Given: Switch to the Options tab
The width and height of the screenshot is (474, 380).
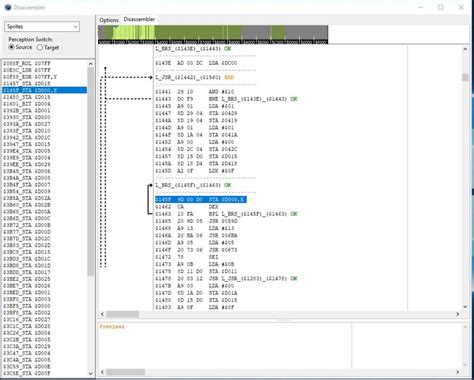Looking at the screenshot, I should pos(109,20).
